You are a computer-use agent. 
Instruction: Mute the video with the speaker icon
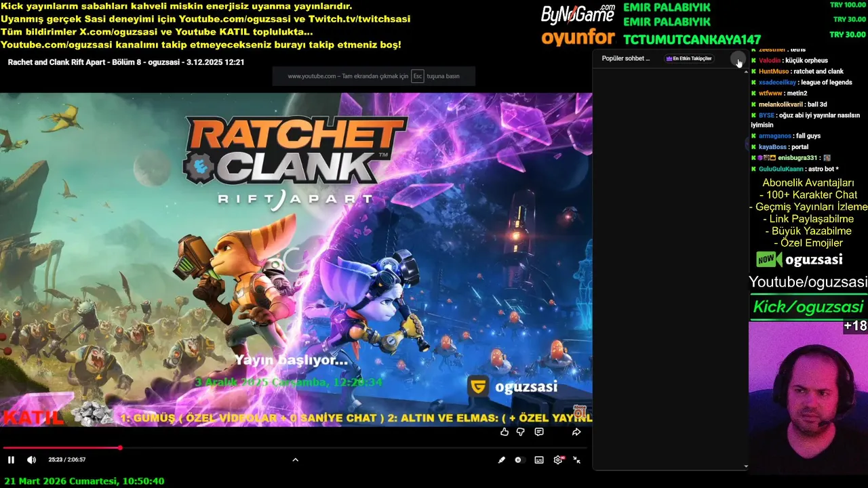(x=31, y=460)
